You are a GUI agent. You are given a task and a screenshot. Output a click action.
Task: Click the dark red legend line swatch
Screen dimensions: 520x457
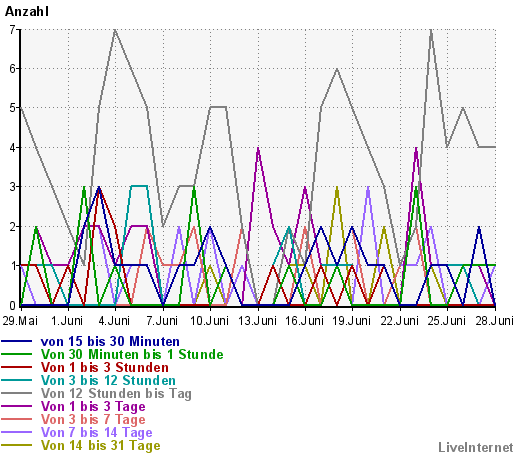pos(17,367)
